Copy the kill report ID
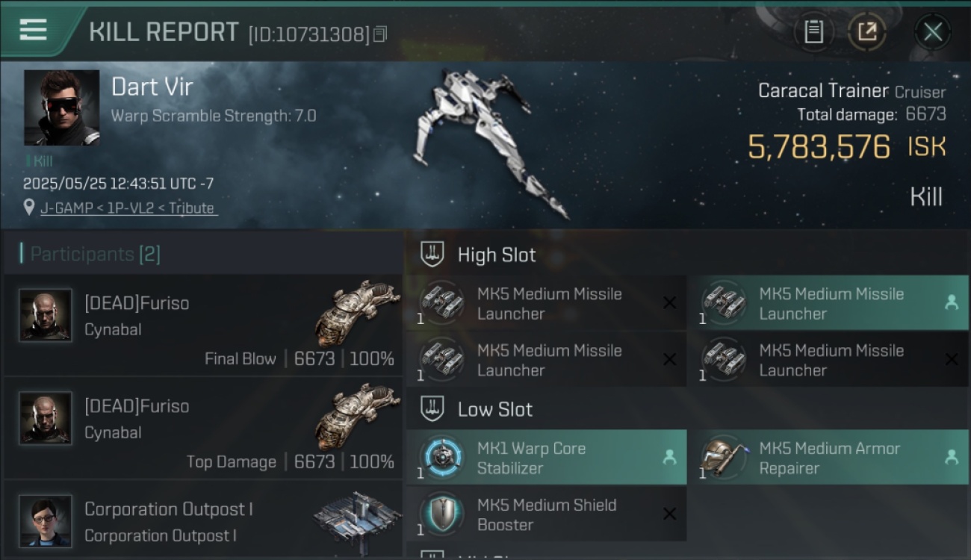The image size is (971, 560). pos(380,34)
